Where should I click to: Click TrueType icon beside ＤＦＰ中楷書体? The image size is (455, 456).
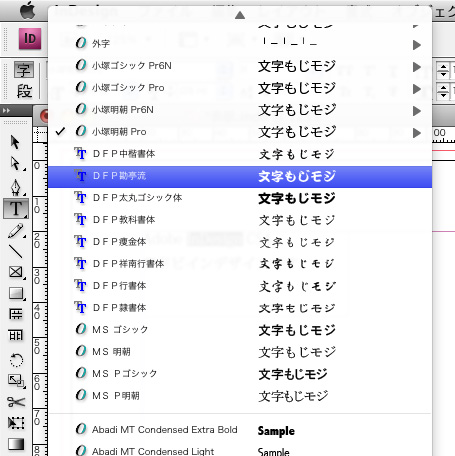pos(80,153)
